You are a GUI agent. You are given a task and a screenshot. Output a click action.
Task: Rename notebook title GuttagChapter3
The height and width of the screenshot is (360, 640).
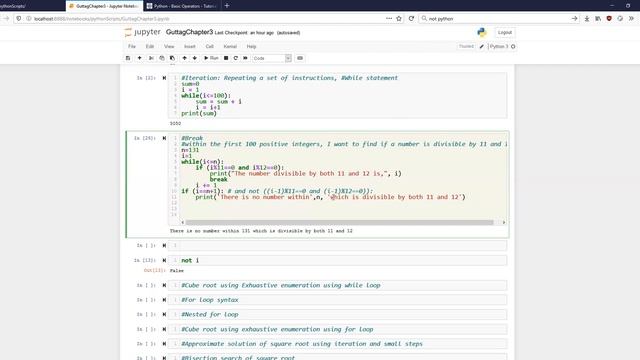tap(189, 32)
